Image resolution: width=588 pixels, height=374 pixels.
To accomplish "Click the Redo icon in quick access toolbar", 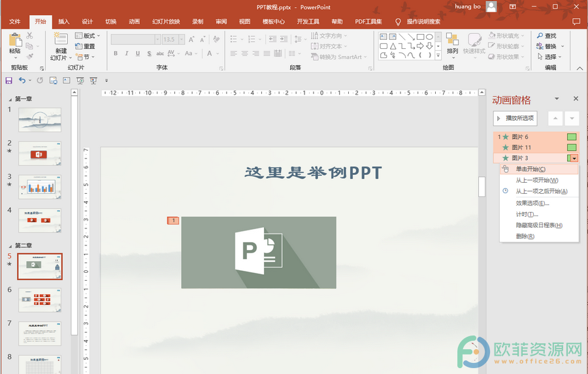I will pos(40,80).
